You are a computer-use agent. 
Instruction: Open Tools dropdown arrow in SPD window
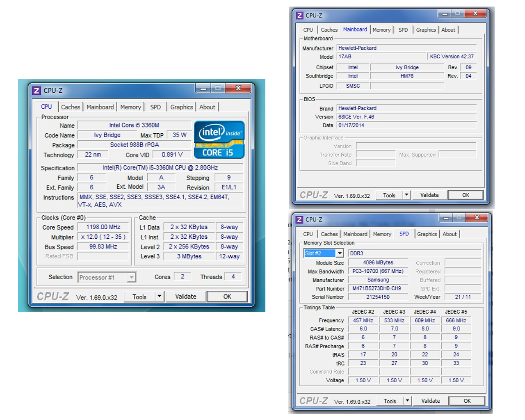pyautogui.click(x=407, y=401)
